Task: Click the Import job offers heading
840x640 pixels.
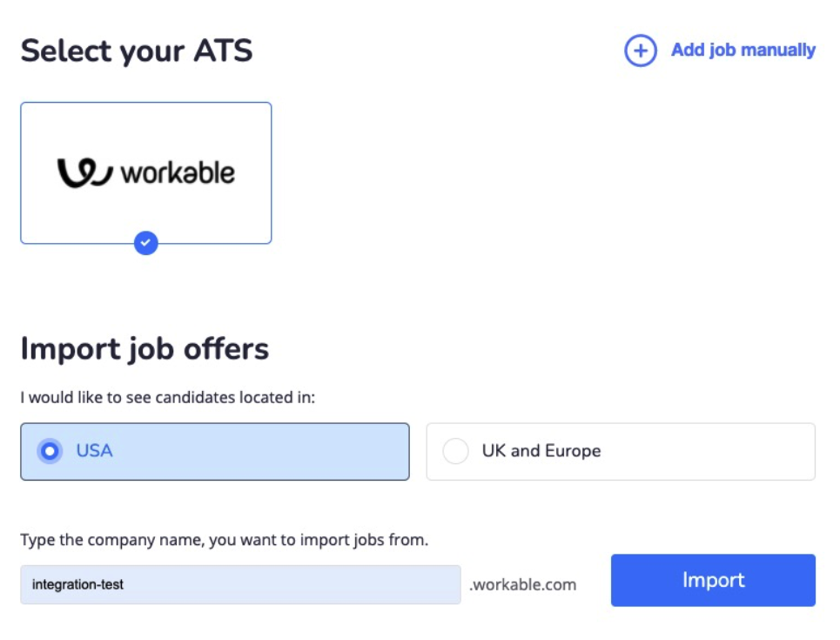Action: click(x=144, y=349)
